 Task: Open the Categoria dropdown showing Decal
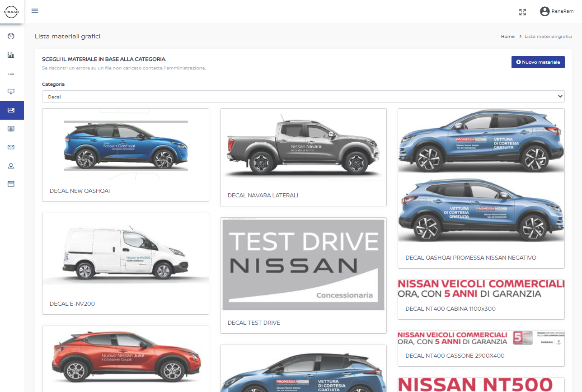[x=303, y=97]
